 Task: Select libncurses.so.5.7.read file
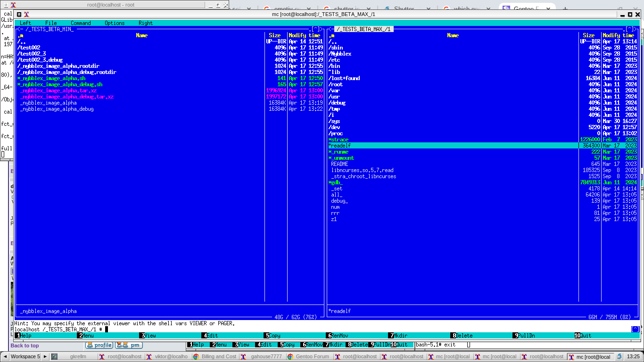coord(483,170)
